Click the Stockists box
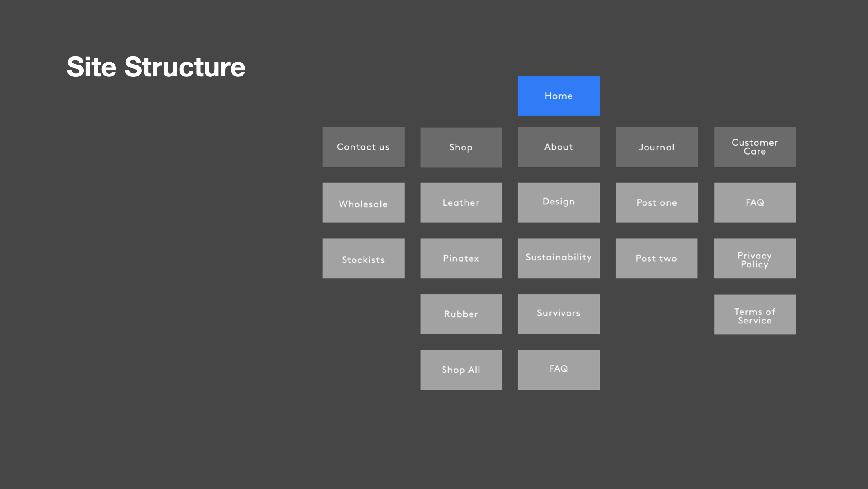The width and height of the screenshot is (868, 489). 363,258
